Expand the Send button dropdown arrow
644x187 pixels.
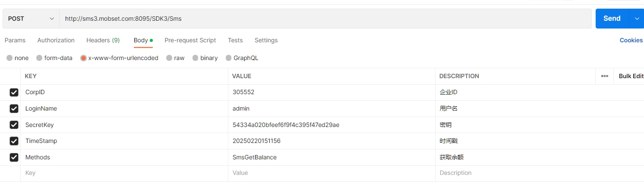(x=637, y=19)
